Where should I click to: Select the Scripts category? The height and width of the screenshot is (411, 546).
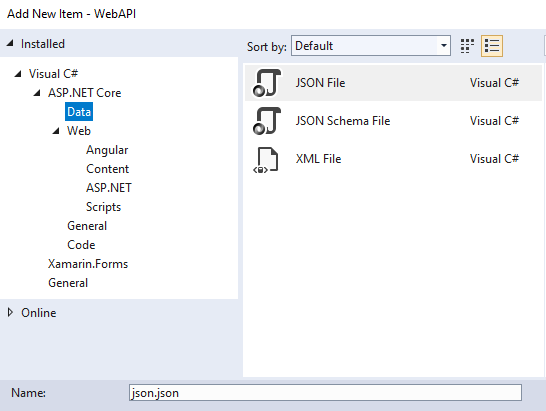[103, 207]
